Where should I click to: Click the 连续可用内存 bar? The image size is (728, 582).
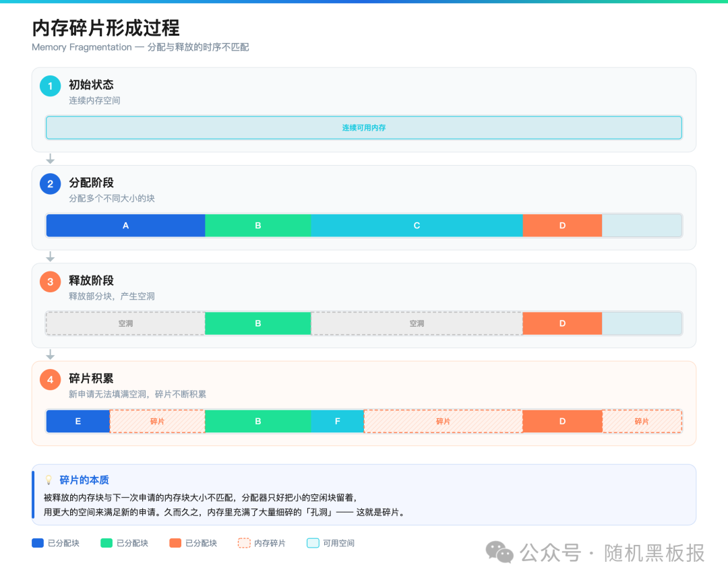364,127
